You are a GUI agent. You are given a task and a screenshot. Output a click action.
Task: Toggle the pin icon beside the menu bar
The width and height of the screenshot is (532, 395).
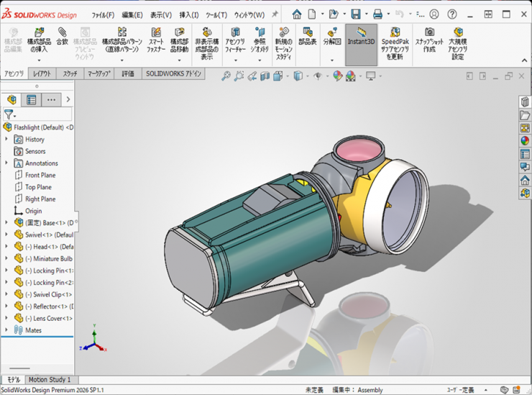point(275,14)
